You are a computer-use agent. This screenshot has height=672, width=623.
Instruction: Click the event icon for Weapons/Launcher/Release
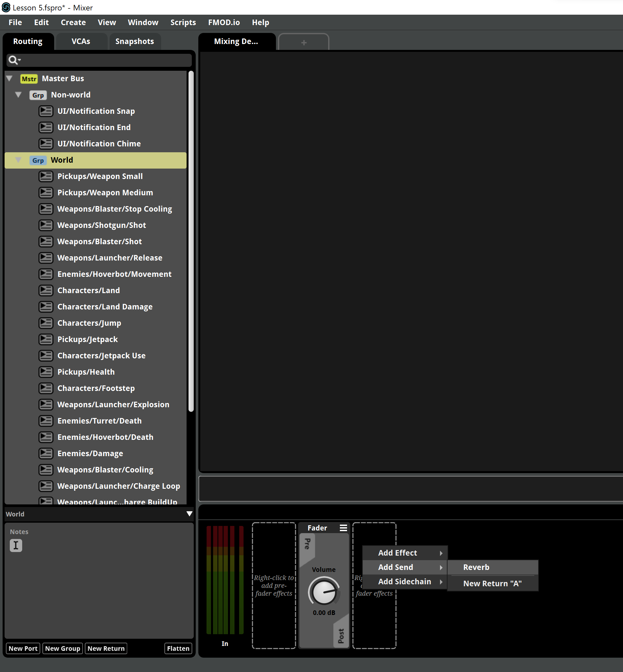(x=46, y=258)
